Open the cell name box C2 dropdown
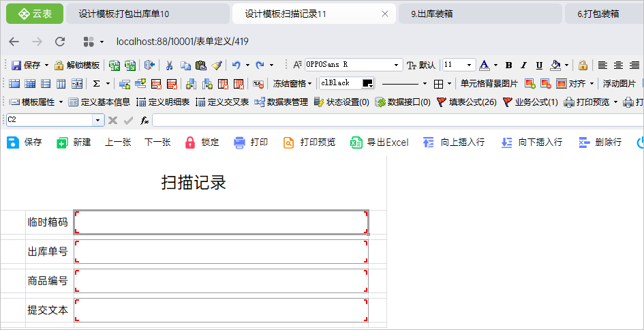 tap(97, 121)
